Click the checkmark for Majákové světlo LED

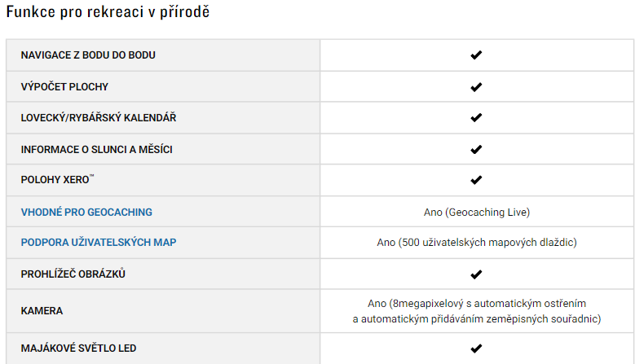pyautogui.click(x=476, y=349)
